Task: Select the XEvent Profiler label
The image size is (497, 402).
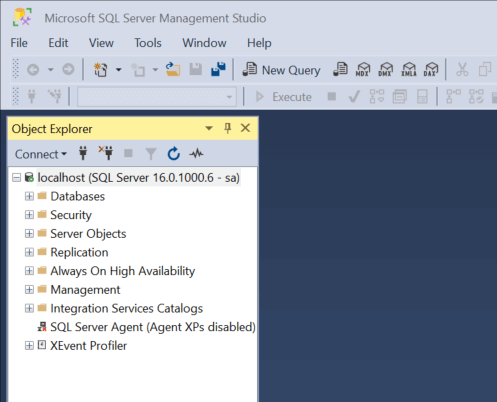Action: (x=89, y=346)
